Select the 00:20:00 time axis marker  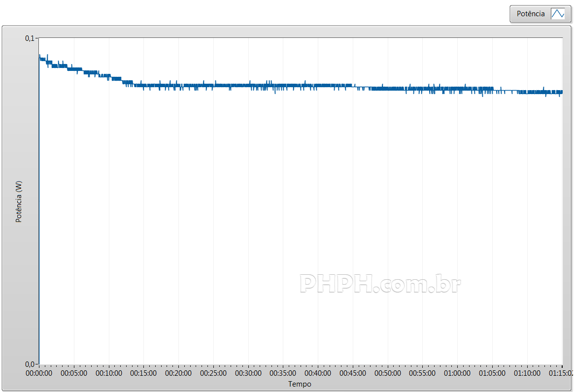[178, 373]
